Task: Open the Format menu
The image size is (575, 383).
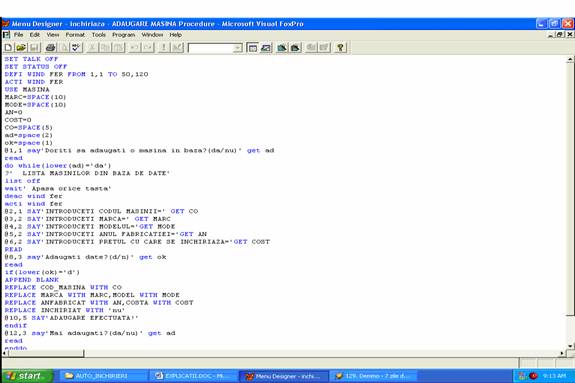Action: [x=75, y=35]
